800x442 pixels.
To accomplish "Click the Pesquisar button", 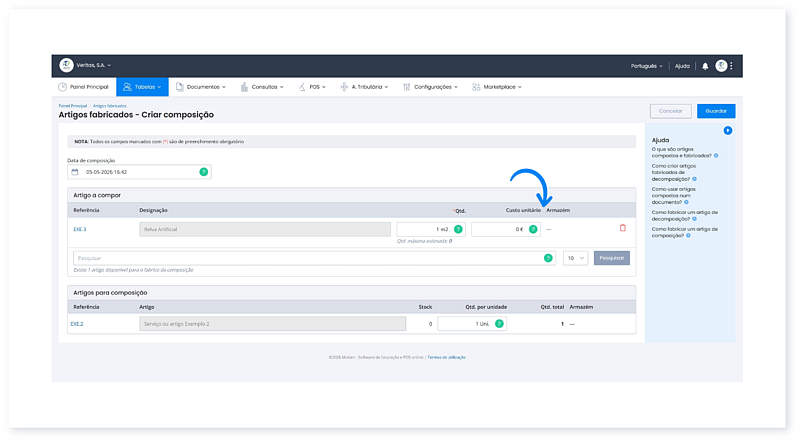I will [612, 258].
